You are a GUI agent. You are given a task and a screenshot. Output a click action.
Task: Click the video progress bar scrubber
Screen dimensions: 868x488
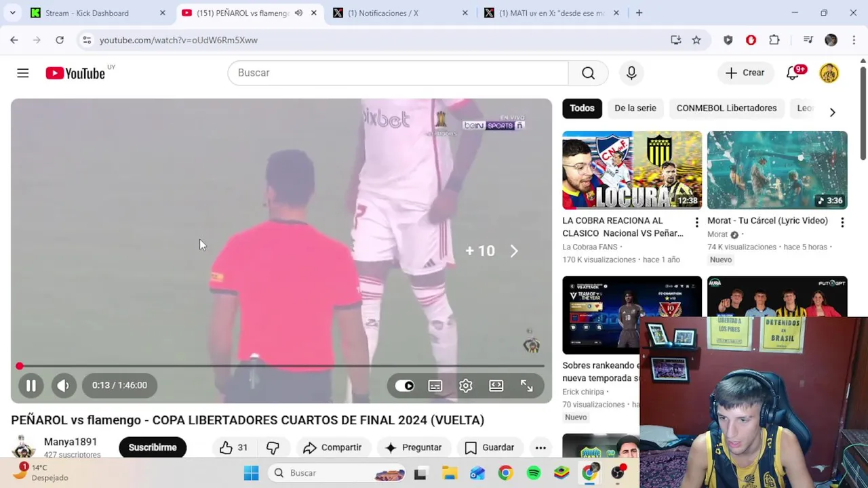point(20,366)
